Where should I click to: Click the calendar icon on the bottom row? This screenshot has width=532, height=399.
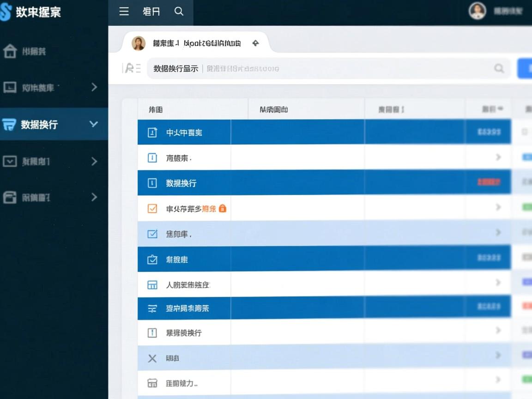151,383
